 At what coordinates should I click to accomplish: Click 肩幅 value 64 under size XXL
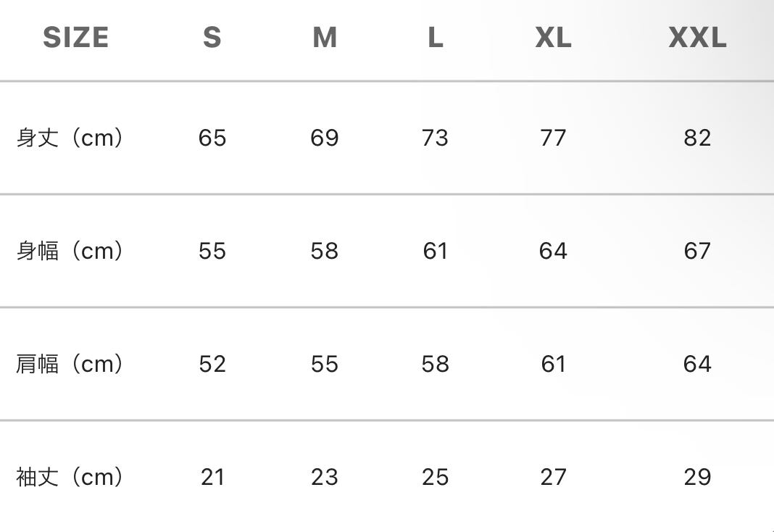697,364
